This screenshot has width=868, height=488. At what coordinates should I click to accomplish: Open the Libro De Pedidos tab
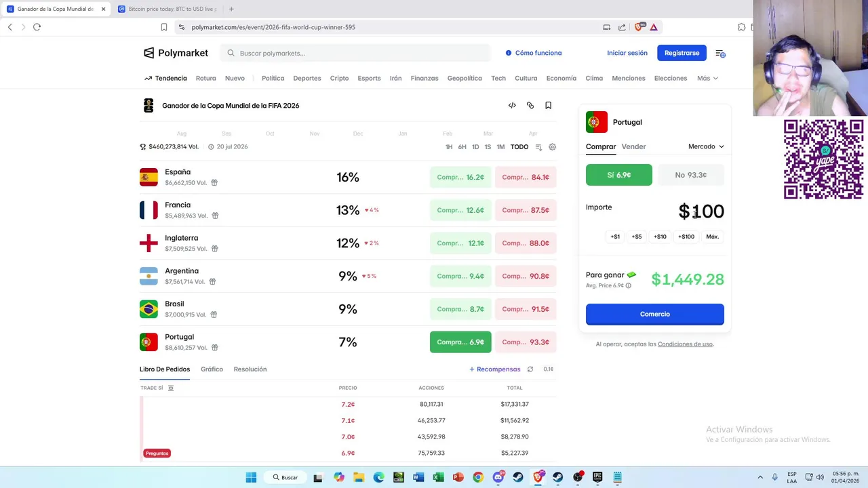(165, 369)
